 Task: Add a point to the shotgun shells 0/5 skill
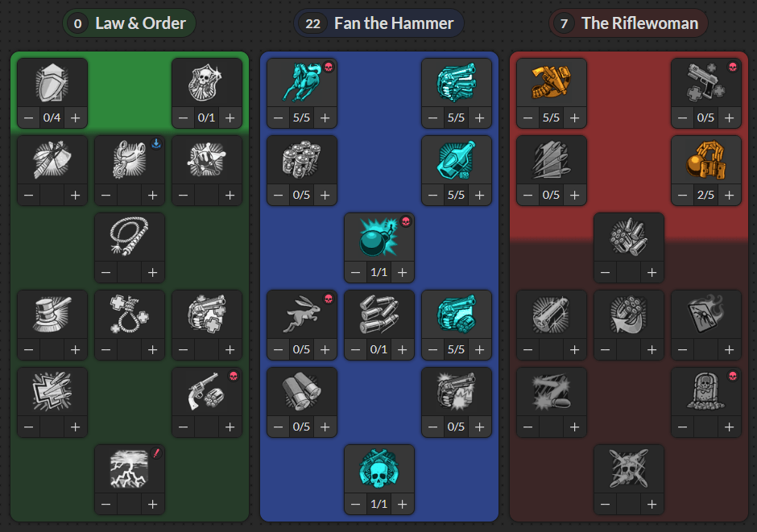click(325, 427)
